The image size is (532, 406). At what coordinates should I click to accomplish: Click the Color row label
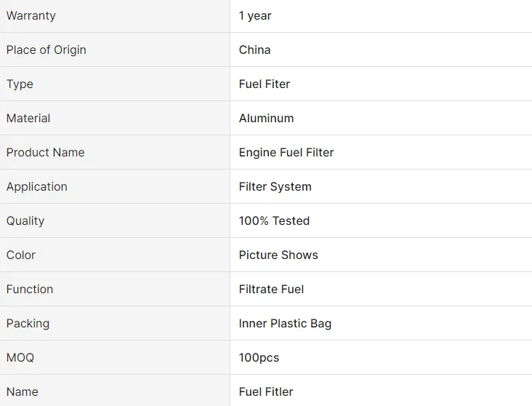pyautogui.click(x=21, y=255)
